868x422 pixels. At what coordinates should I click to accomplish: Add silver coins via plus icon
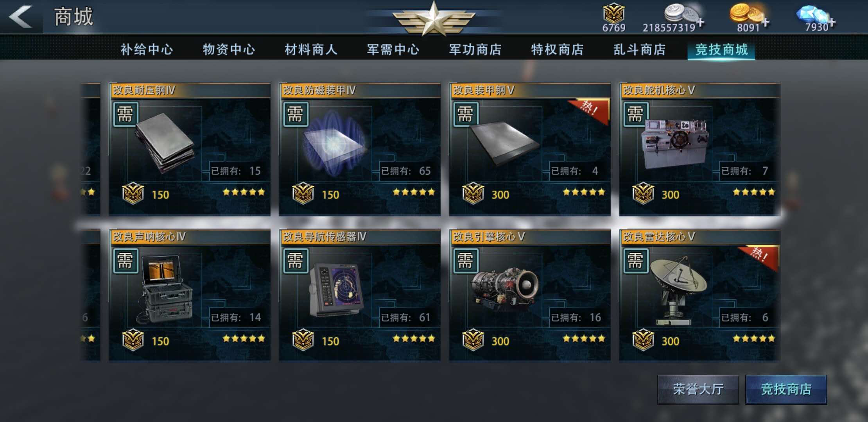coord(701,23)
